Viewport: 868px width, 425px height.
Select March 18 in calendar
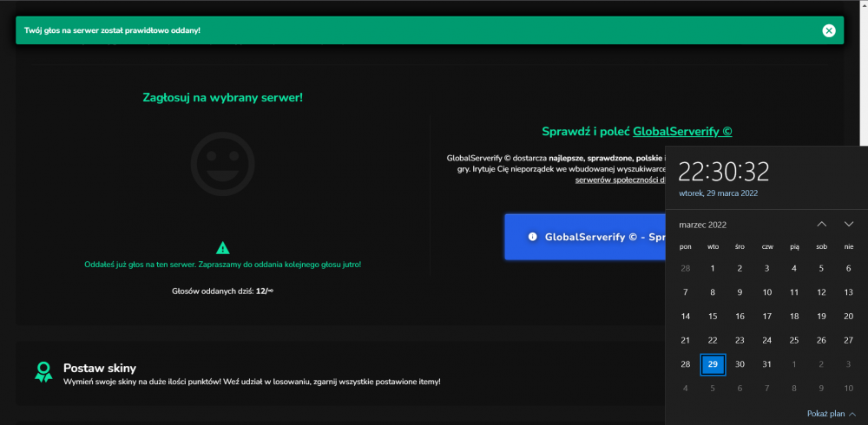794,317
